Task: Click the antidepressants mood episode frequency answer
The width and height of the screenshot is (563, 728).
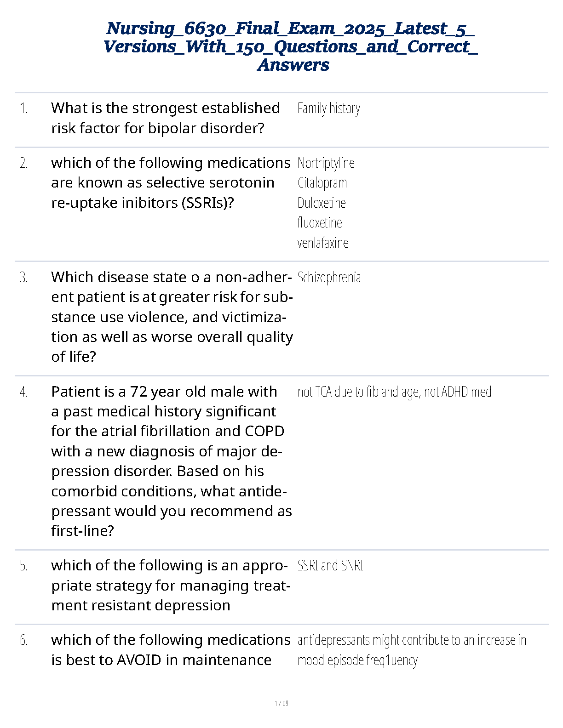Action: pos(411,650)
